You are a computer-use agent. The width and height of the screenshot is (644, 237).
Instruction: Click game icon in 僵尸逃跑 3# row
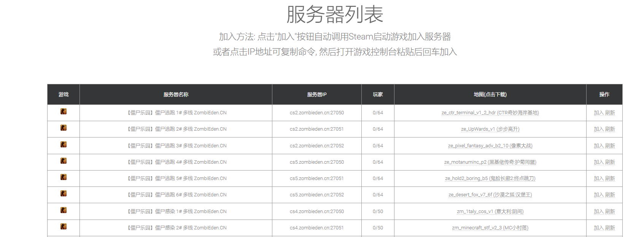64,144
